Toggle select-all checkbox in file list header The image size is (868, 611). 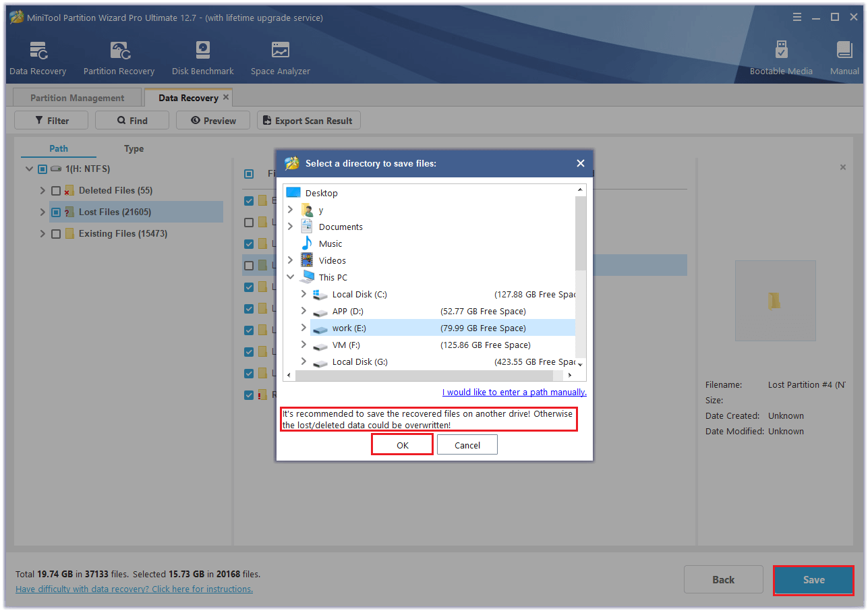(249, 174)
